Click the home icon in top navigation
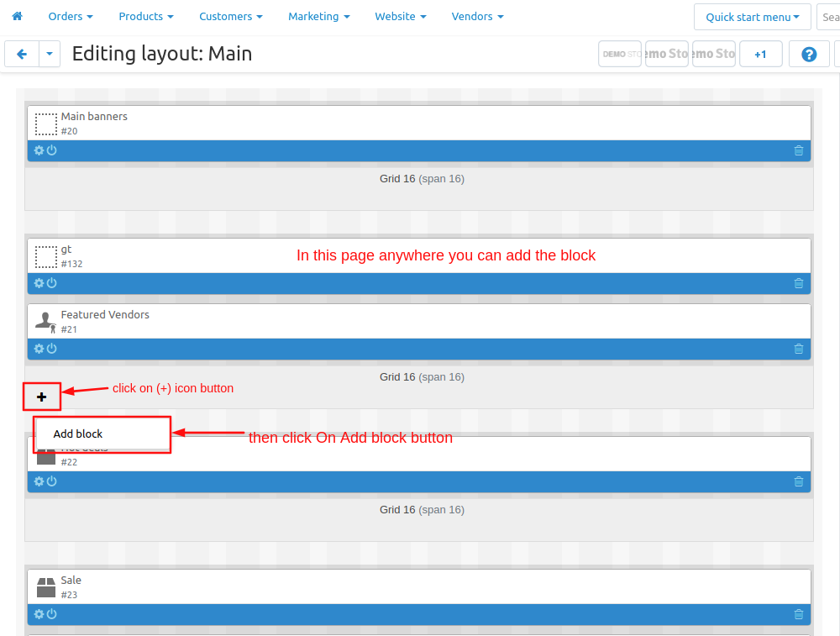This screenshot has width=840, height=636. [x=17, y=16]
